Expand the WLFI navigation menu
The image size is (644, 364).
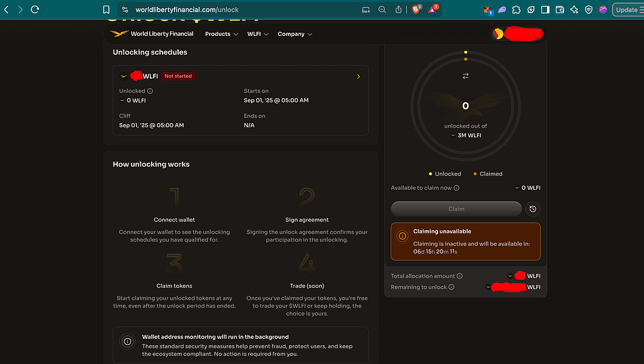coord(257,34)
